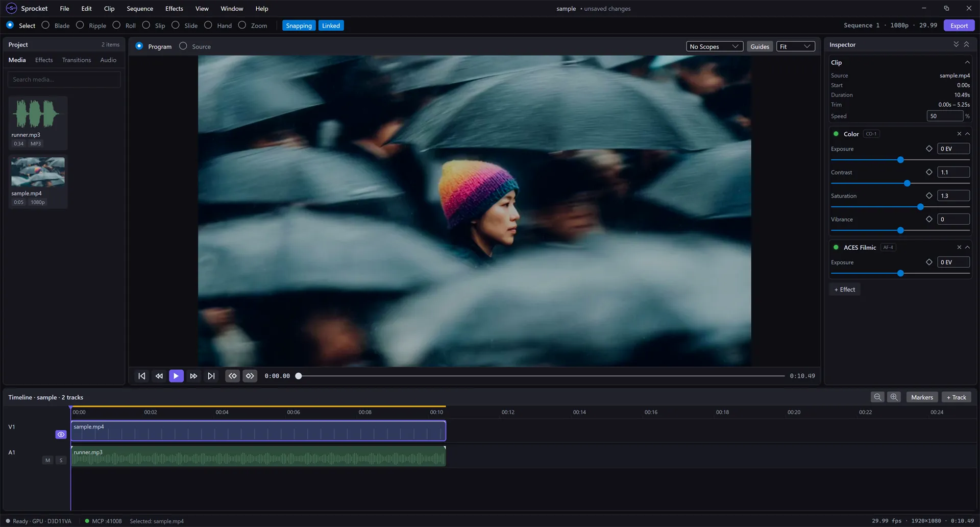Collapse the Clip section
Viewport: 980px width, 527px height.
pos(967,62)
